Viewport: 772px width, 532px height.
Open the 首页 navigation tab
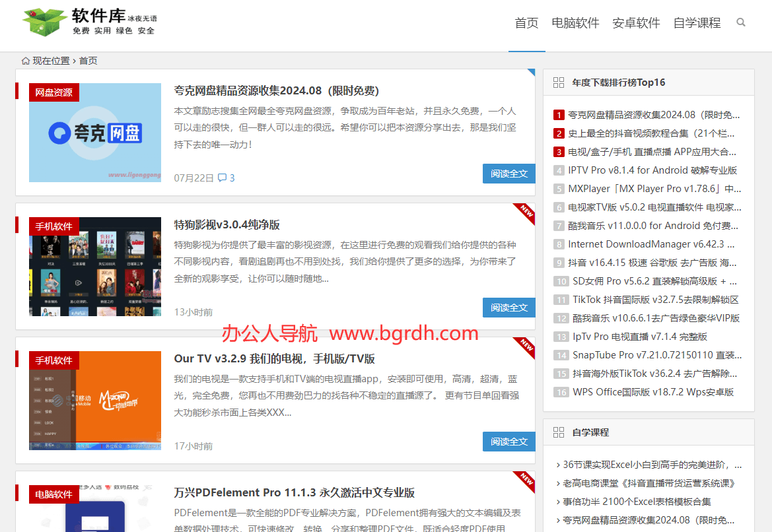(526, 23)
